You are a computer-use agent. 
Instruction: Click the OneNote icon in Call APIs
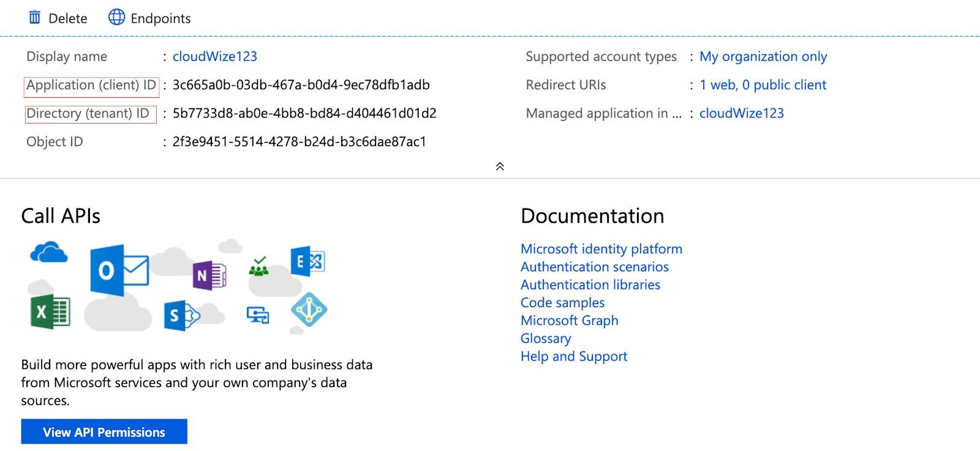coord(209,275)
